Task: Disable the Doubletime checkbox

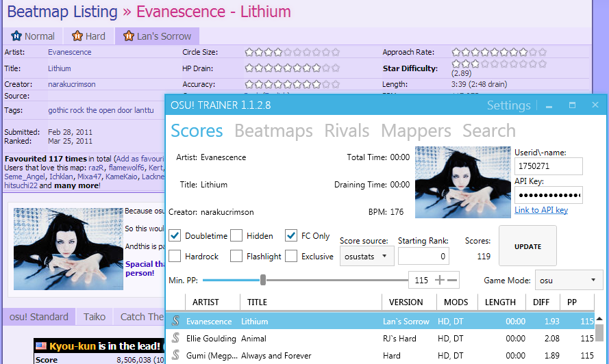Action: [175, 235]
